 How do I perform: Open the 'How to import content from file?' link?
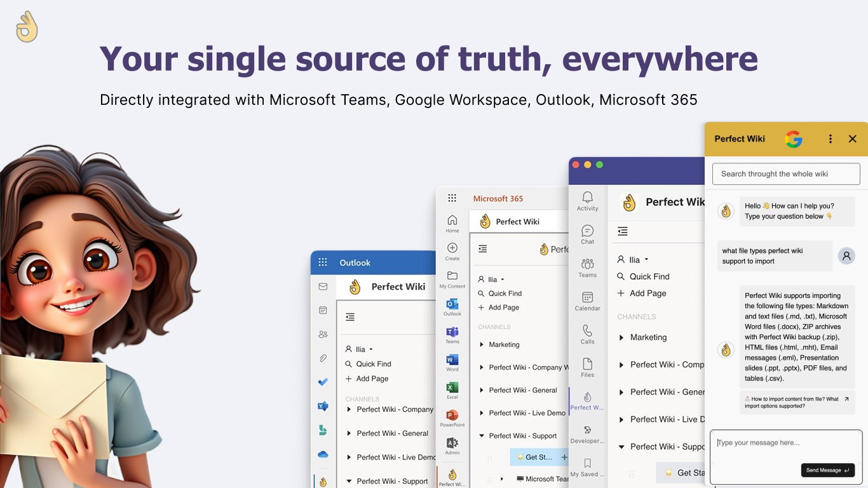tap(797, 402)
